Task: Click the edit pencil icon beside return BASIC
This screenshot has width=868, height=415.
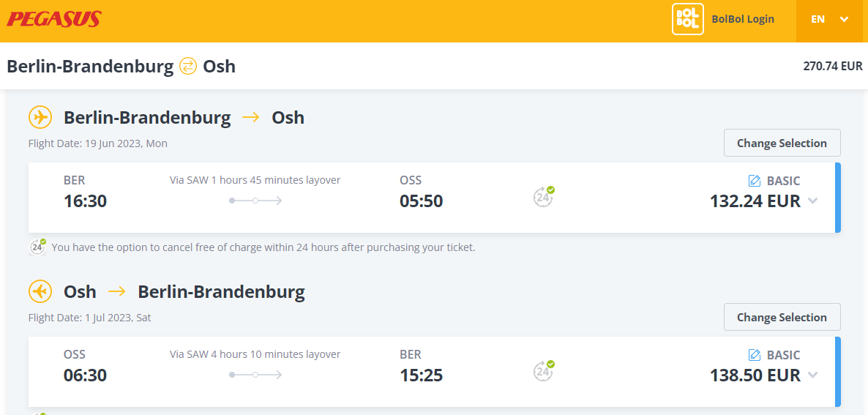Action: click(x=754, y=355)
